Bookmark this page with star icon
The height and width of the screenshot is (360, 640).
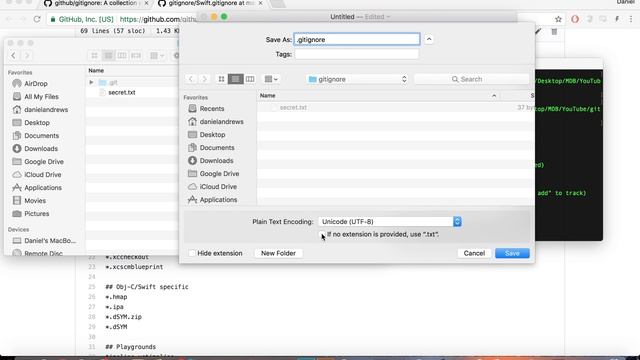click(x=558, y=19)
